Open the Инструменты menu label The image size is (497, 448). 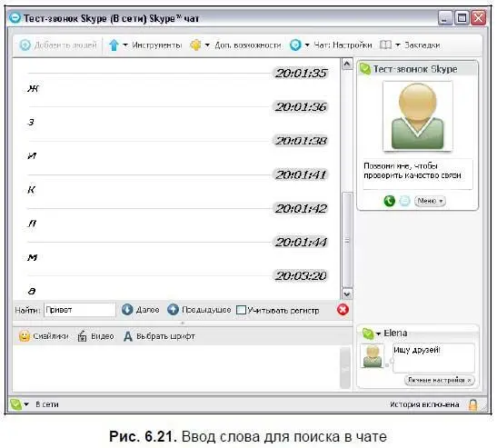[156, 45]
